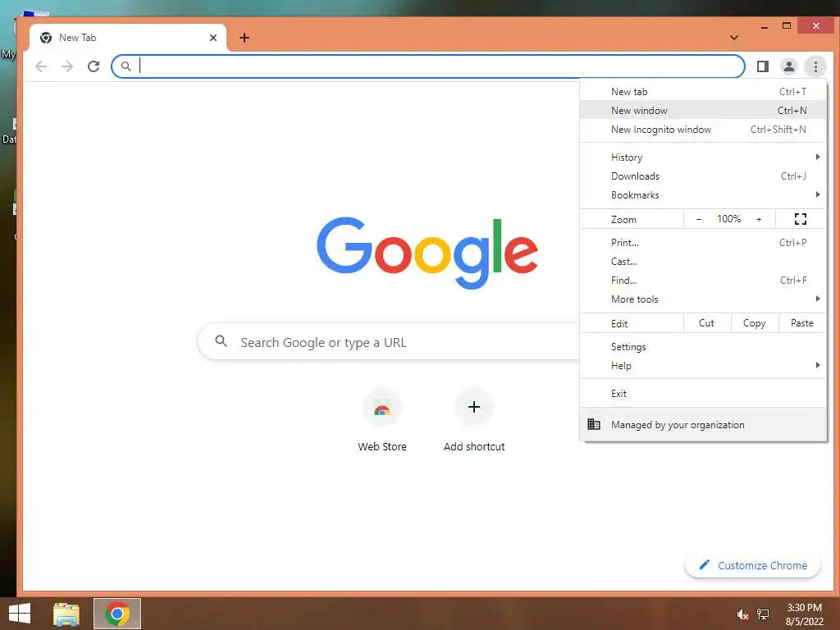This screenshot has height=630, width=840.
Task: Click the Google logo
Action: pos(427,252)
